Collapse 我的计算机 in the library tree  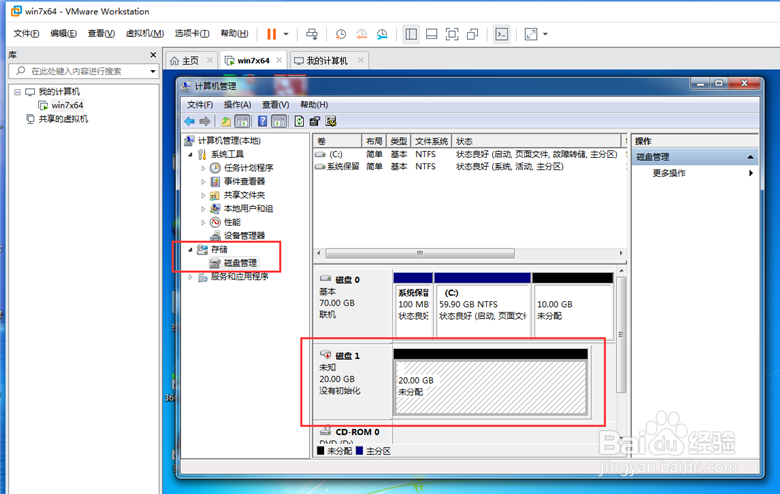pos(17,92)
